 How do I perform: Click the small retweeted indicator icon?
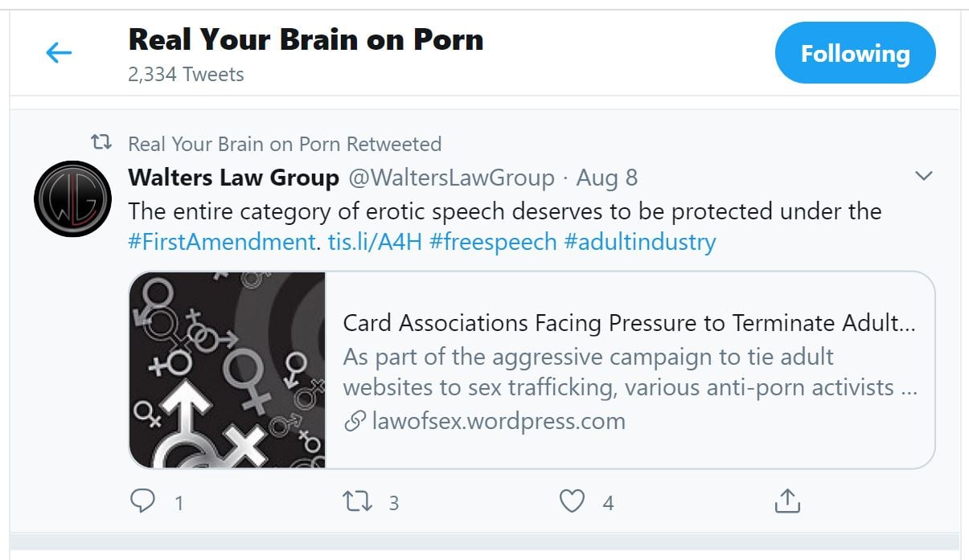click(x=101, y=144)
